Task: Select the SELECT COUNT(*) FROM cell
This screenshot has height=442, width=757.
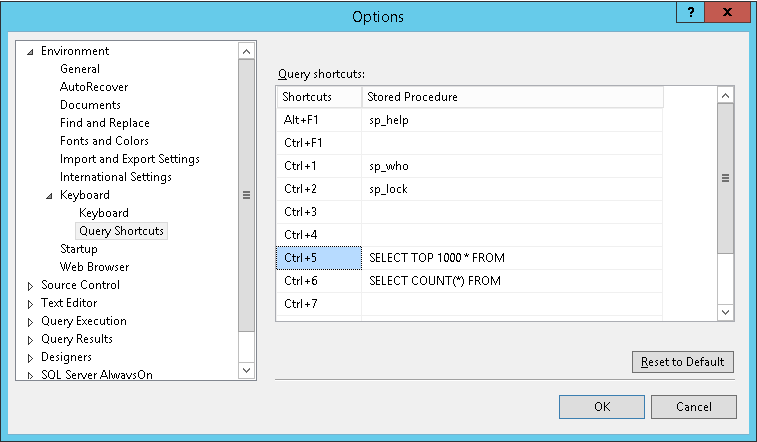Action: coord(512,281)
